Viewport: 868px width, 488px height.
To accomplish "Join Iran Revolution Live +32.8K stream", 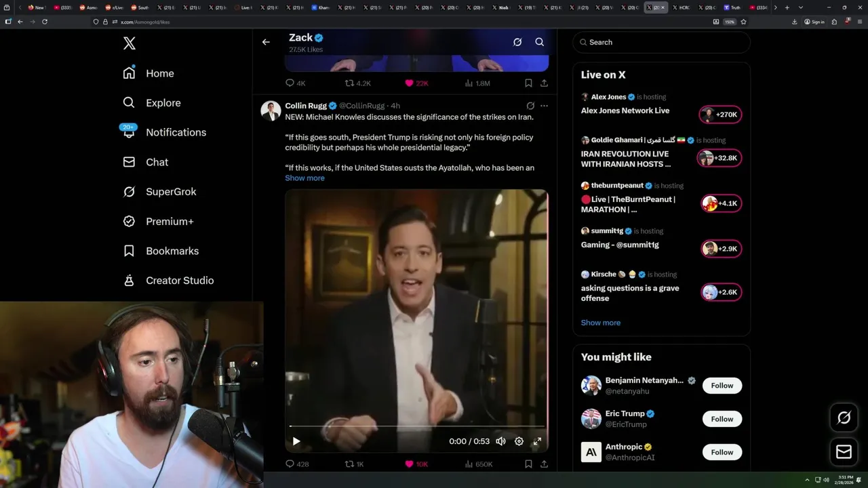I will (x=719, y=158).
